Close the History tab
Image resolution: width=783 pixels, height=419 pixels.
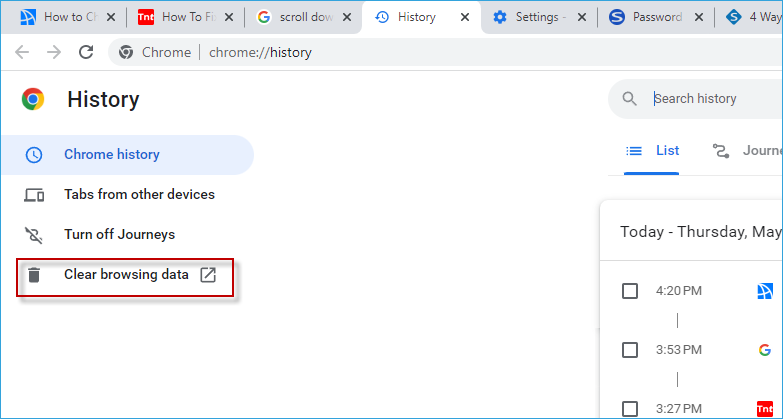pos(464,17)
